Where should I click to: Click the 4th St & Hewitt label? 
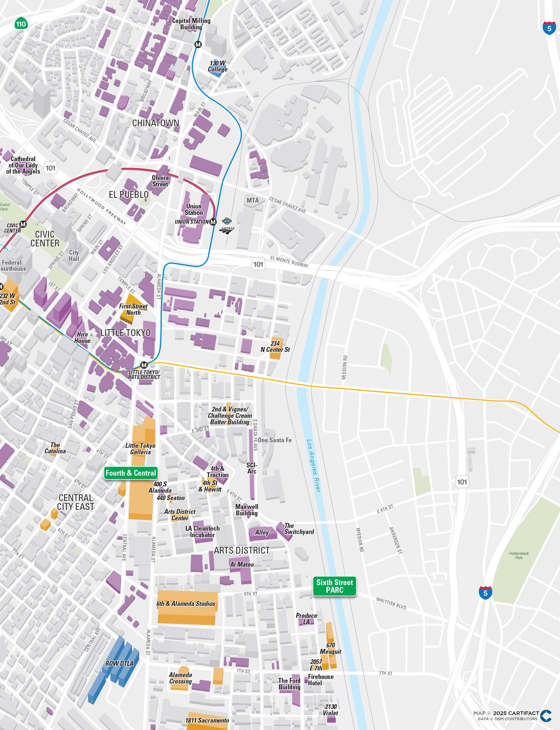tap(210, 486)
